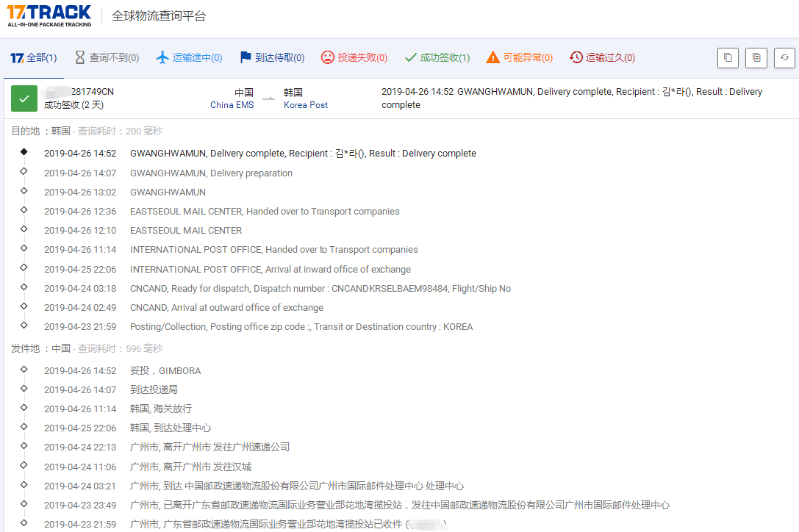Click the green checkmark delivery status box
This screenshot has width=799, height=532.
(24, 96)
